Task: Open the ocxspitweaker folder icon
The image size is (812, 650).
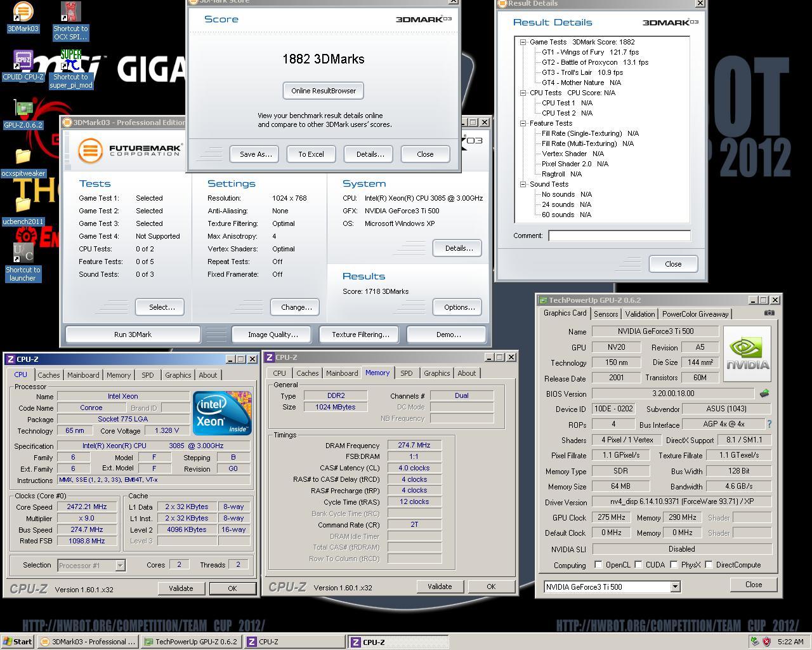Action: pos(23,162)
